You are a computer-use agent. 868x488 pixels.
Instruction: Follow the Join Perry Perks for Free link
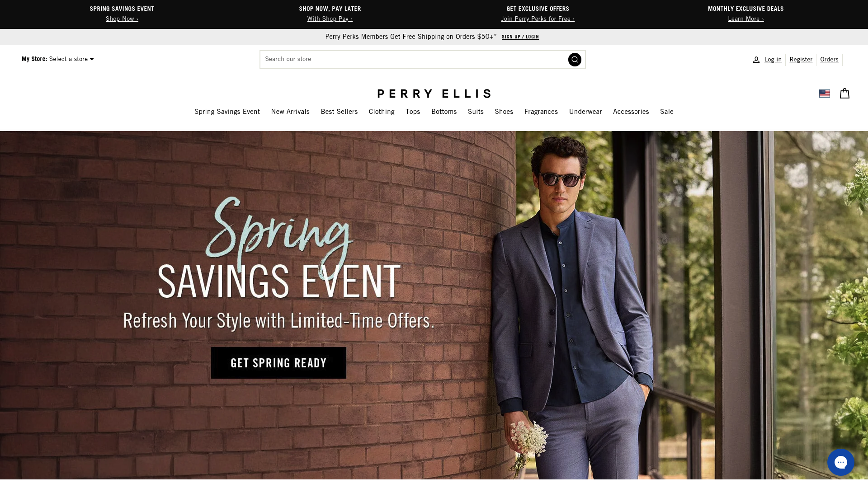pos(538,19)
